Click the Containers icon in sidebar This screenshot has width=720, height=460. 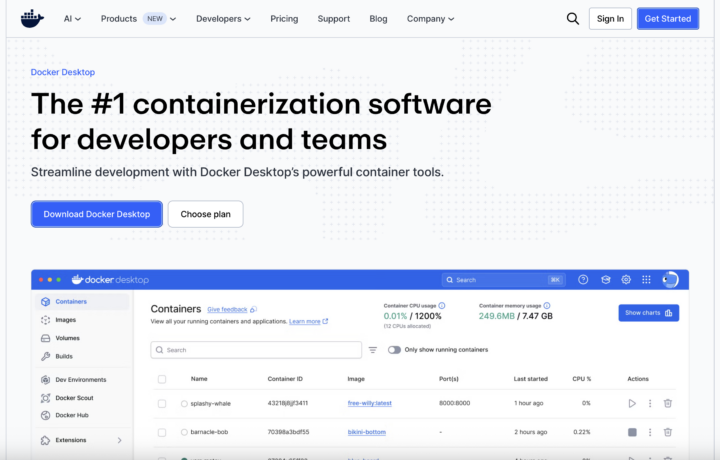[x=45, y=302]
